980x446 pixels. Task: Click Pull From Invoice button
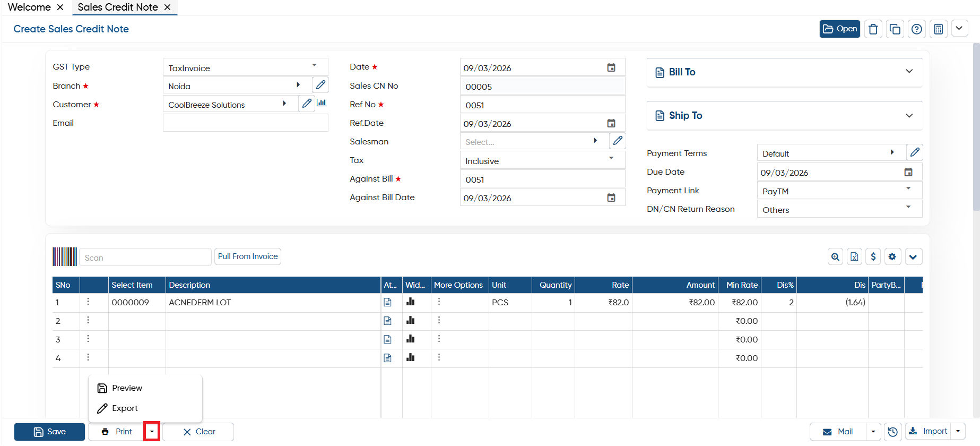(x=248, y=256)
